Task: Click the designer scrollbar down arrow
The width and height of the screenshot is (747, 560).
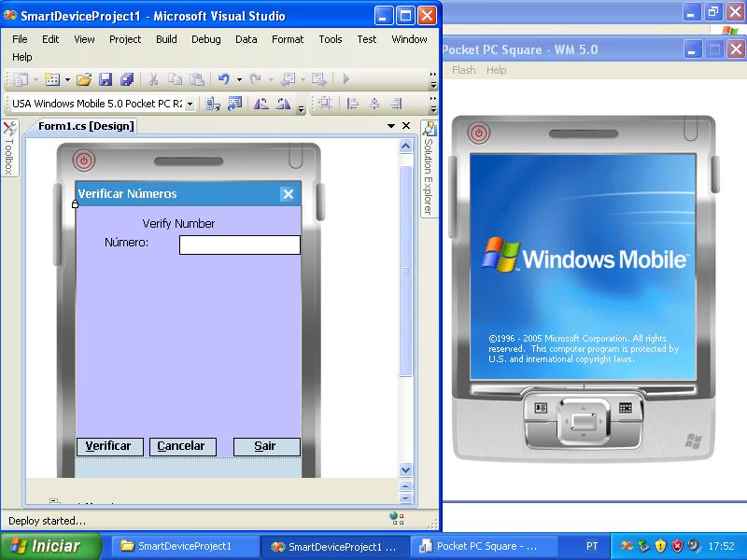Action: 405,469
